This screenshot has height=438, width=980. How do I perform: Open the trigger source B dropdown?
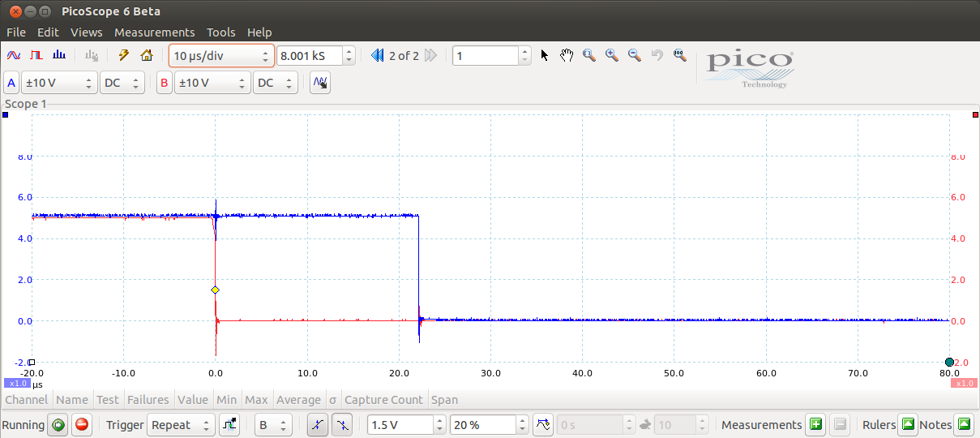[273, 424]
